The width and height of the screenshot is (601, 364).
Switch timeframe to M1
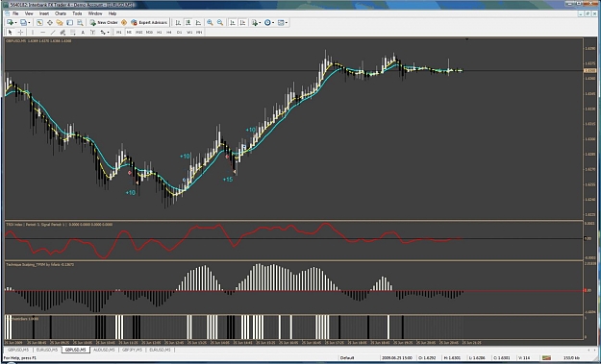pyautogui.click(x=119, y=32)
